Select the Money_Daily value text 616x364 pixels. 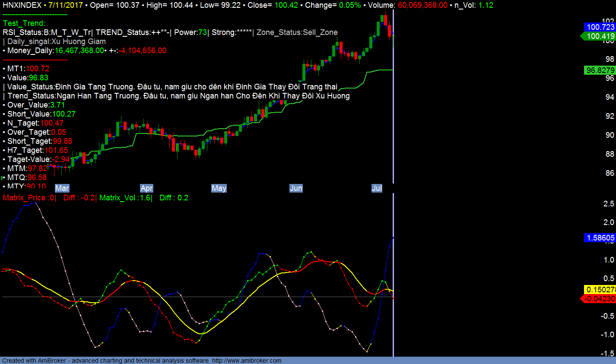pos(79,51)
